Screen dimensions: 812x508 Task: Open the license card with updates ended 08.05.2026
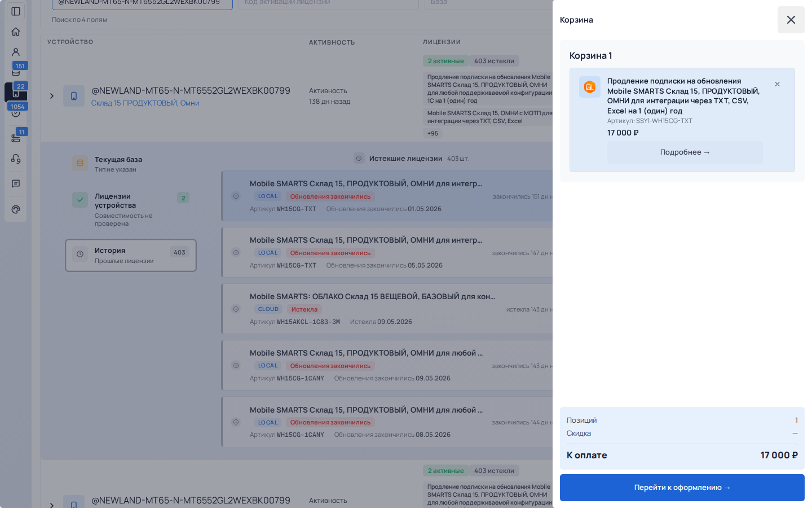click(x=387, y=422)
